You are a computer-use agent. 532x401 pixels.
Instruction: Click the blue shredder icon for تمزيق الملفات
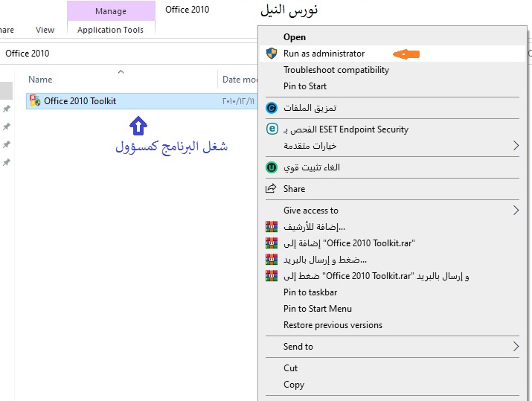click(272, 108)
